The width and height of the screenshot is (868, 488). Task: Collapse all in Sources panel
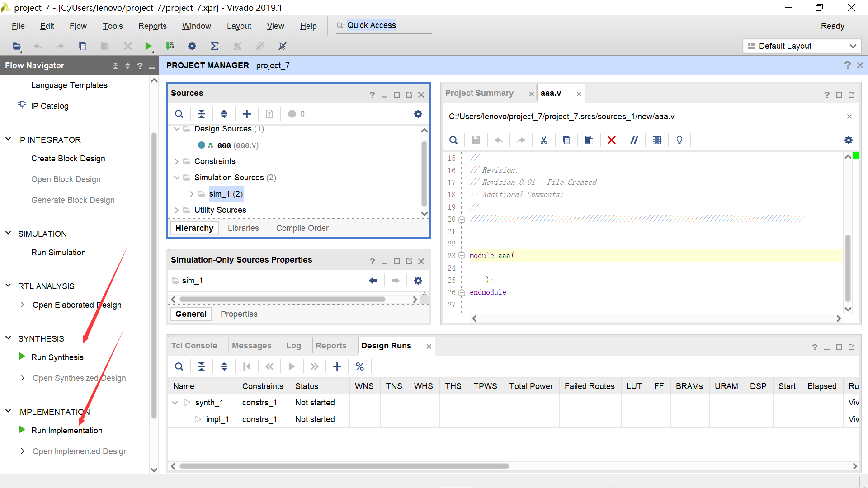pos(202,114)
